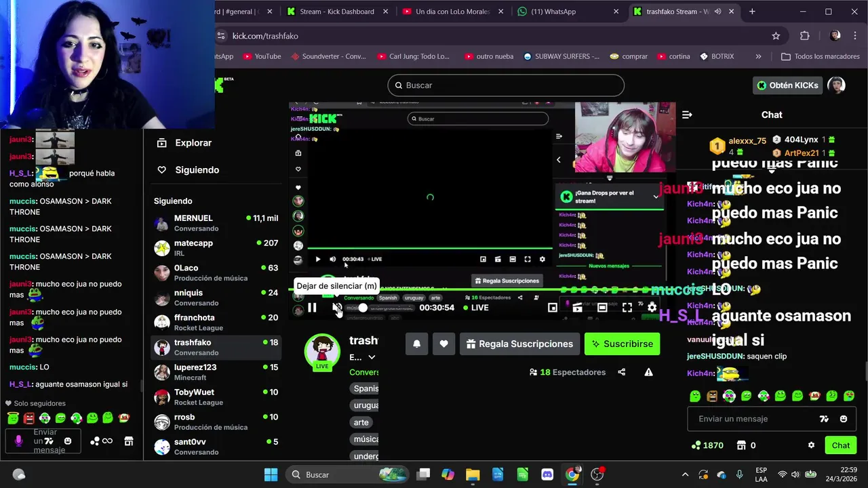Switch to Un dia con LoLo Morales tab

click(x=452, y=12)
